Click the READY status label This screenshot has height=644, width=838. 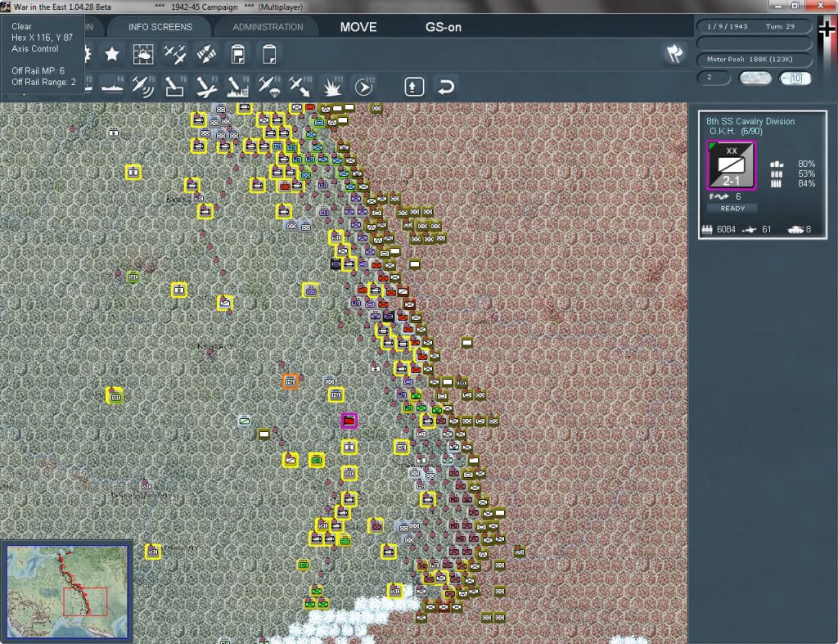point(732,209)
